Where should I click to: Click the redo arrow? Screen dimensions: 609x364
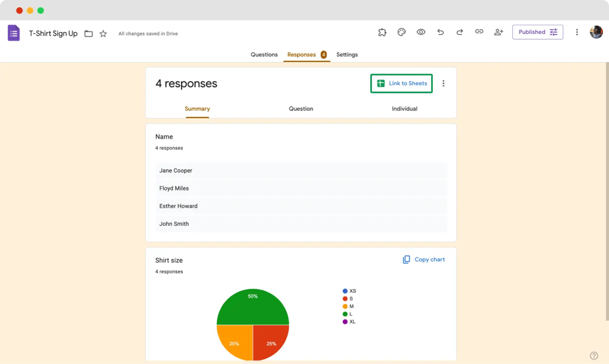(x=460, y=32)
